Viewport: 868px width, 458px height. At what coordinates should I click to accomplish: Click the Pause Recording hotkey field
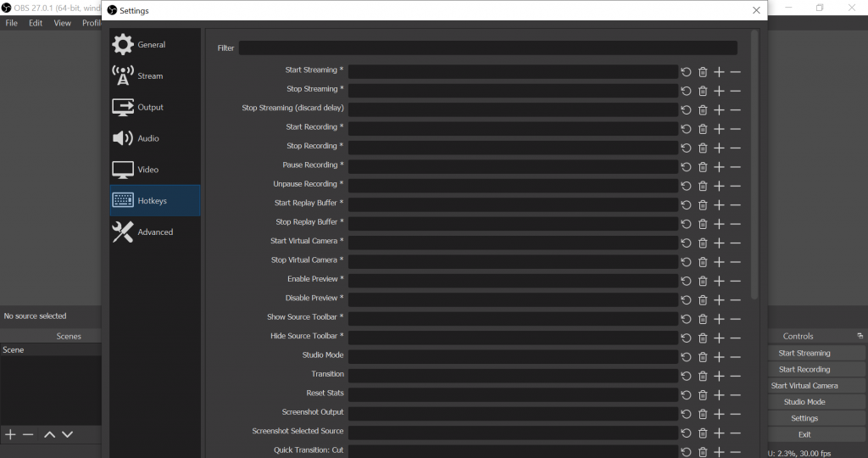pos(513,167)
